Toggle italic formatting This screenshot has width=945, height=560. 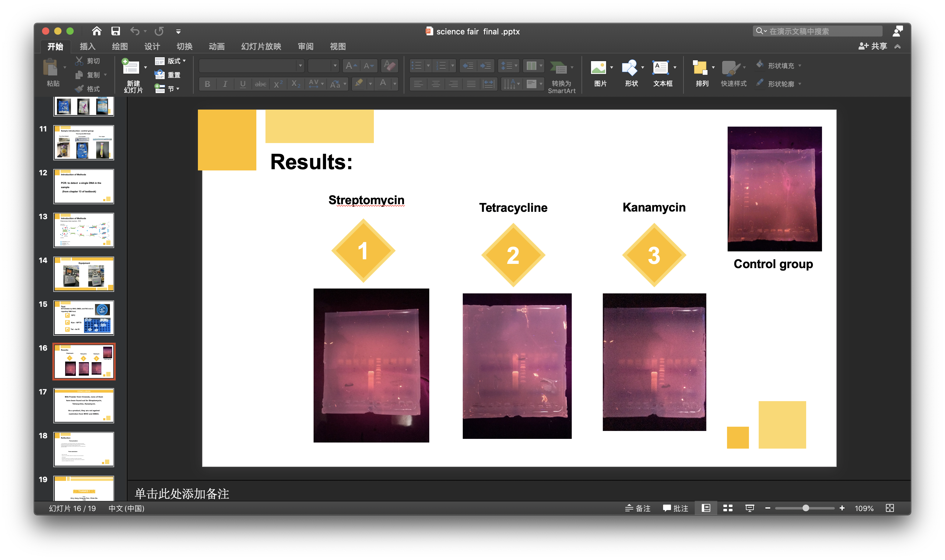(x=225, y=84)
